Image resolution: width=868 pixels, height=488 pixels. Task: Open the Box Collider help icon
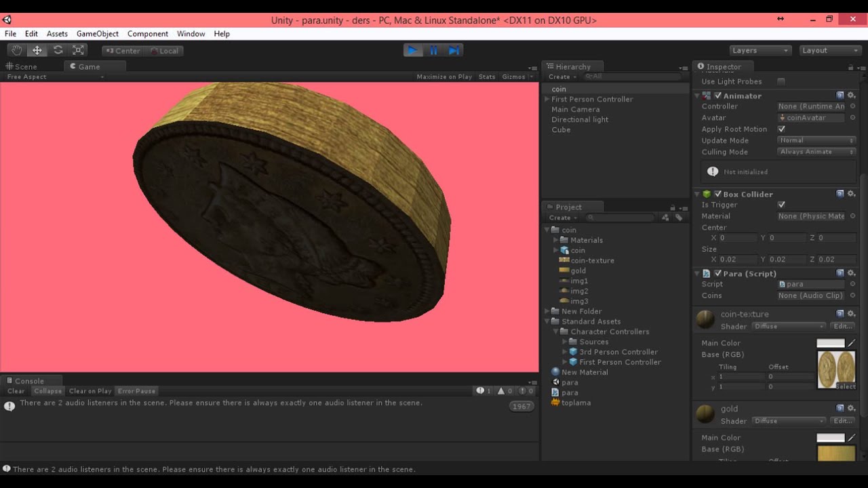[840, 194]
